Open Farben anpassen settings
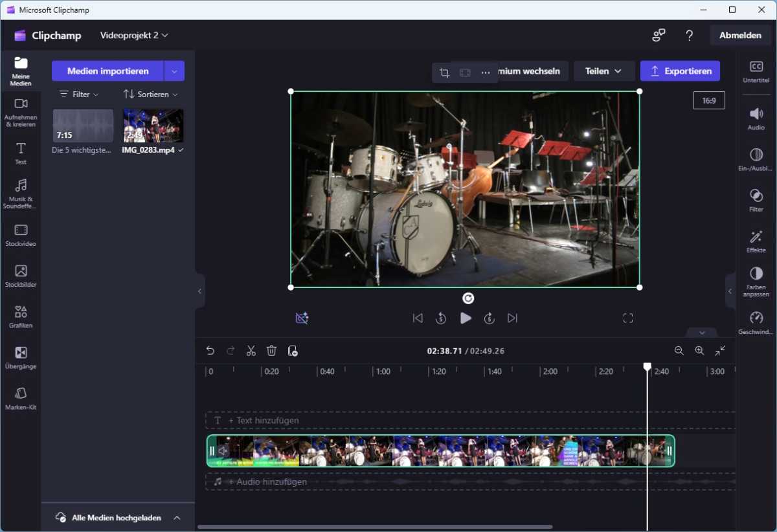 tap(755, 282)
